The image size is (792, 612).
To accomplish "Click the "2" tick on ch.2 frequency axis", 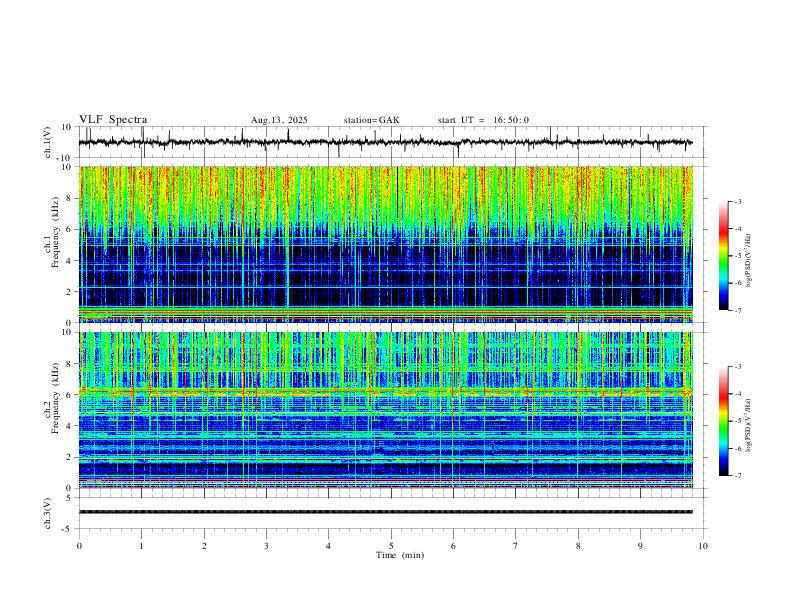I will [70, 457].
